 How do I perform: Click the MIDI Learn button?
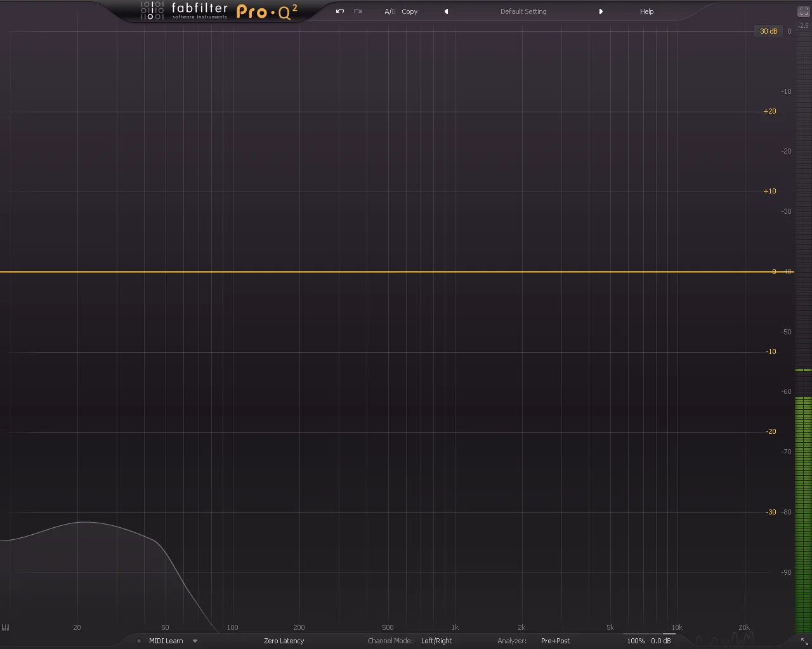(x=166, y=641)
